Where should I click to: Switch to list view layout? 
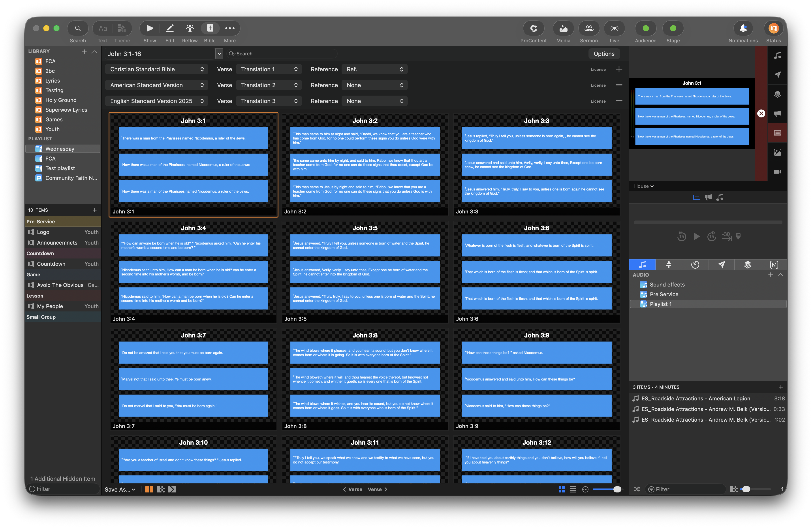(573, 489)
